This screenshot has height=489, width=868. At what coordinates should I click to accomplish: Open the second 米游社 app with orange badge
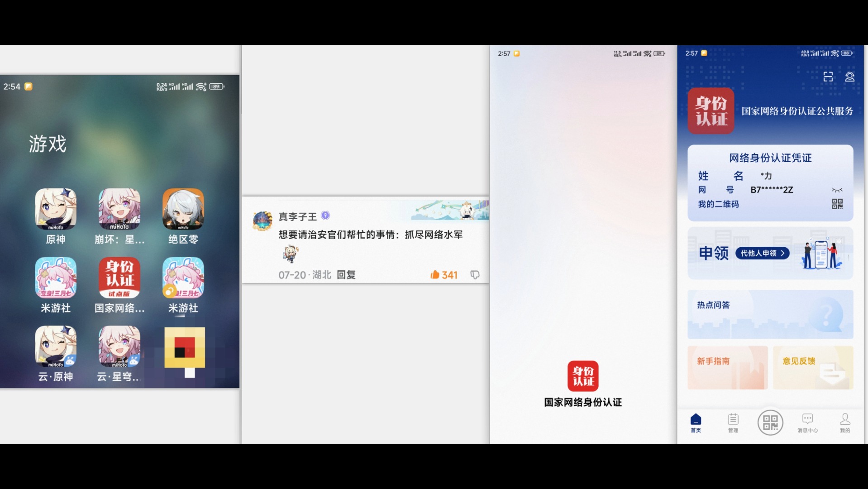tap(183, 278)
